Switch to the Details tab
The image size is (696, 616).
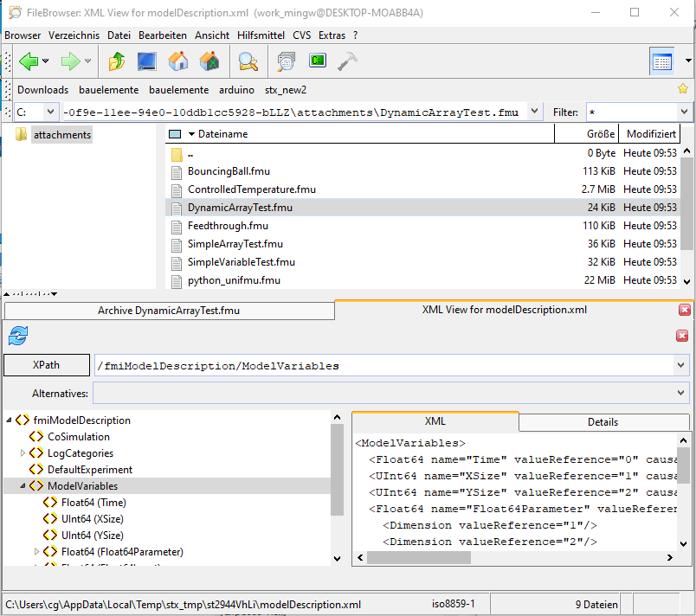[603, 422]
